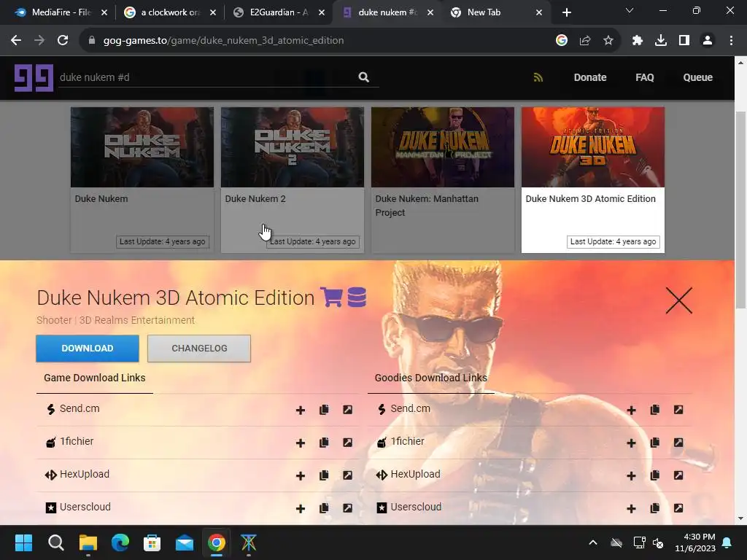Viewport: 747px width, 560px height.
Task: Open the Duke Nukem Manhattan Project card
Action: (x=443, y=179)
